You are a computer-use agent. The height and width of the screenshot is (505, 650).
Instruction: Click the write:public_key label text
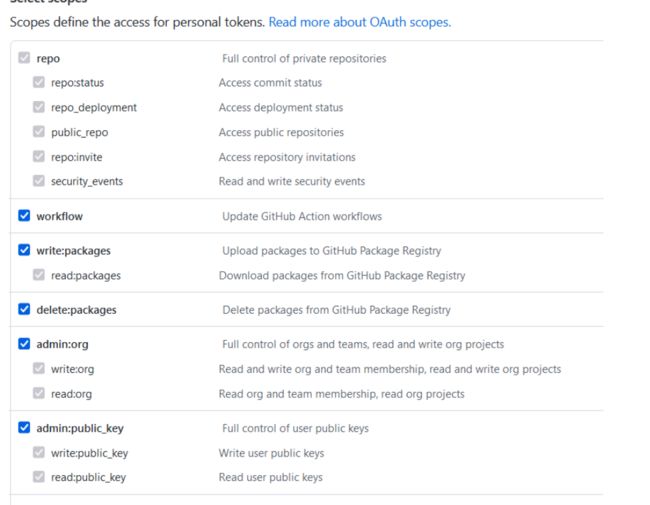tap(90, 453)
